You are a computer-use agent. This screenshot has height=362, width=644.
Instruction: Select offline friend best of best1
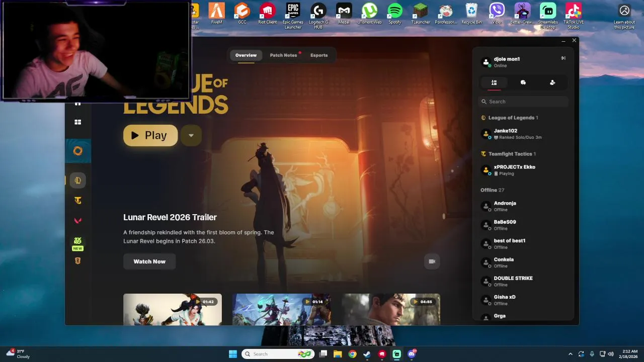pyautogui.click(x=523, y=244)
